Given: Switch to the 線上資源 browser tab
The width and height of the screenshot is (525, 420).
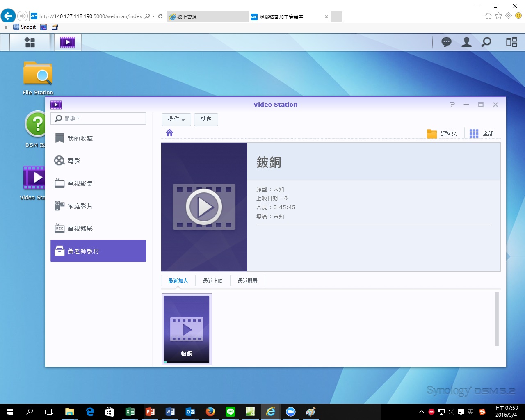Looking at the screenshot, I should [x=207, y=17].
